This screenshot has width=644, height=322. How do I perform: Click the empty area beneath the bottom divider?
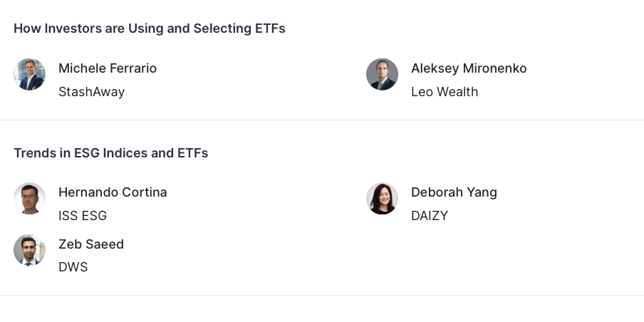coord(322,309)
